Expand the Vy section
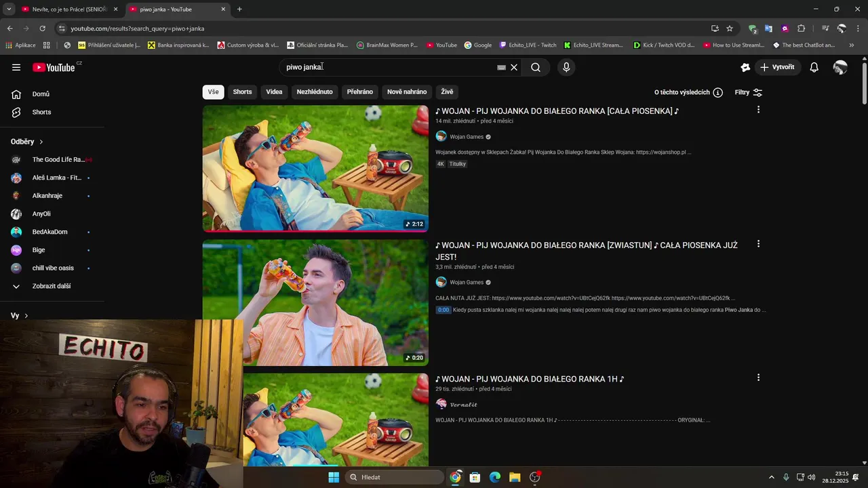 [20, 316]
